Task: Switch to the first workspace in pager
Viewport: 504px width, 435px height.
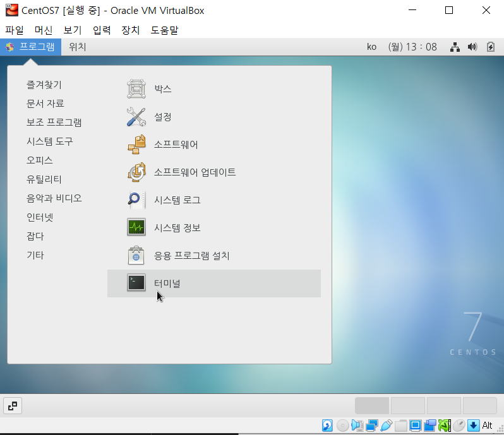Action: 372,406
